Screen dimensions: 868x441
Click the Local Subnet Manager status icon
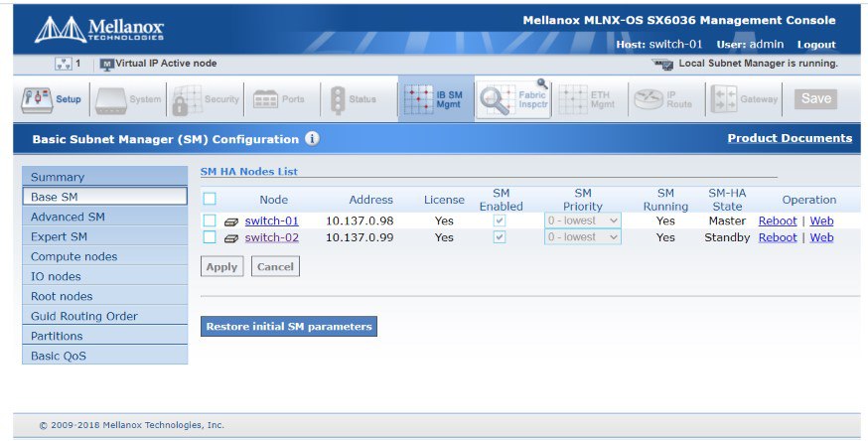pyautogui.click(x=662, y=65)
